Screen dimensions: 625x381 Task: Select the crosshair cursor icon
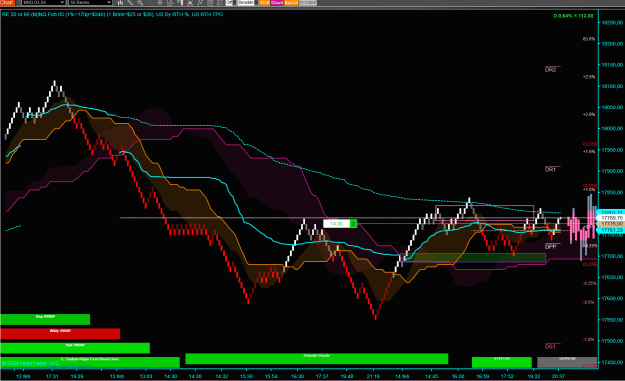[160, 2]
